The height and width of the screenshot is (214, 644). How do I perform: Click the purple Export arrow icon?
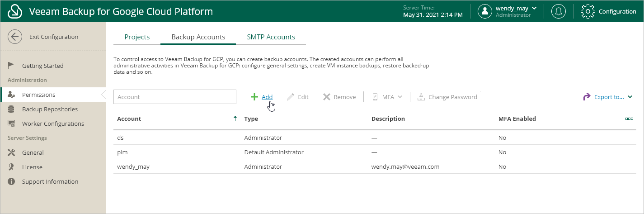point(587,97)
